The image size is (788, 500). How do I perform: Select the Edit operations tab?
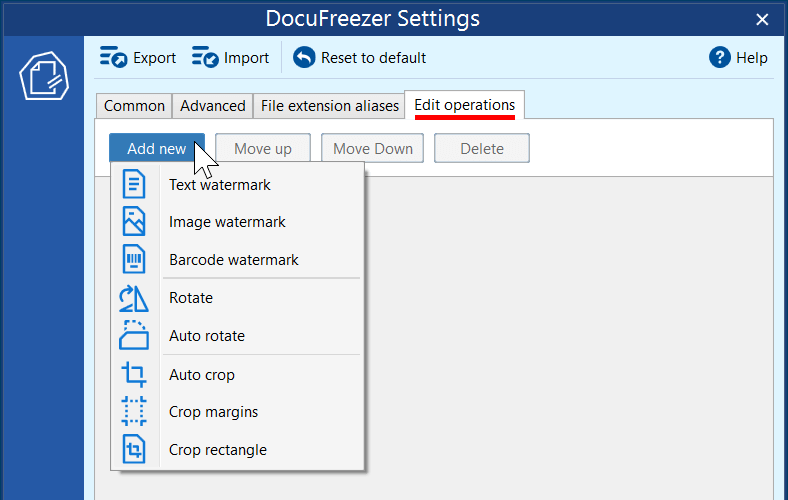pyautogui.click(x=464, y=105)
